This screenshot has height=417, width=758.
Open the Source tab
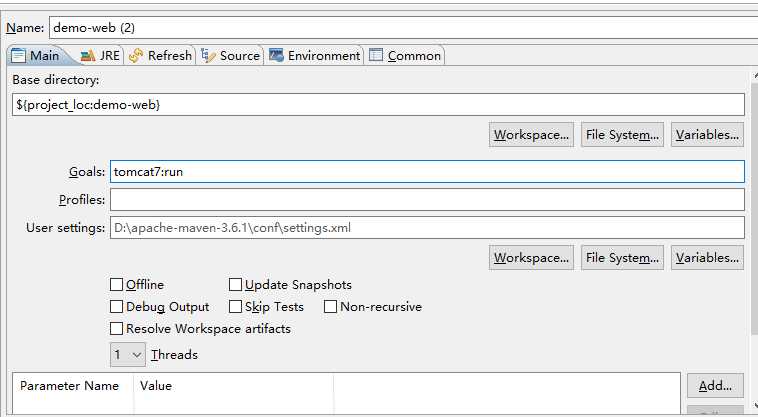231,56
